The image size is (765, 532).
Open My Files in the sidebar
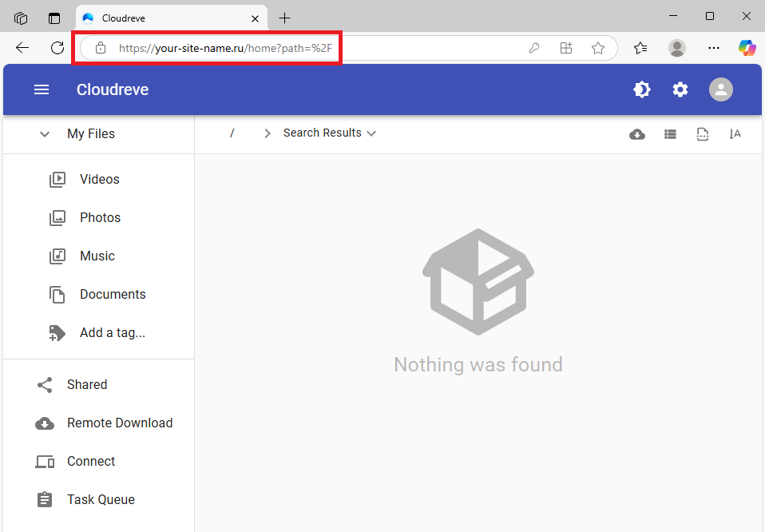click(x=91, y=133)
